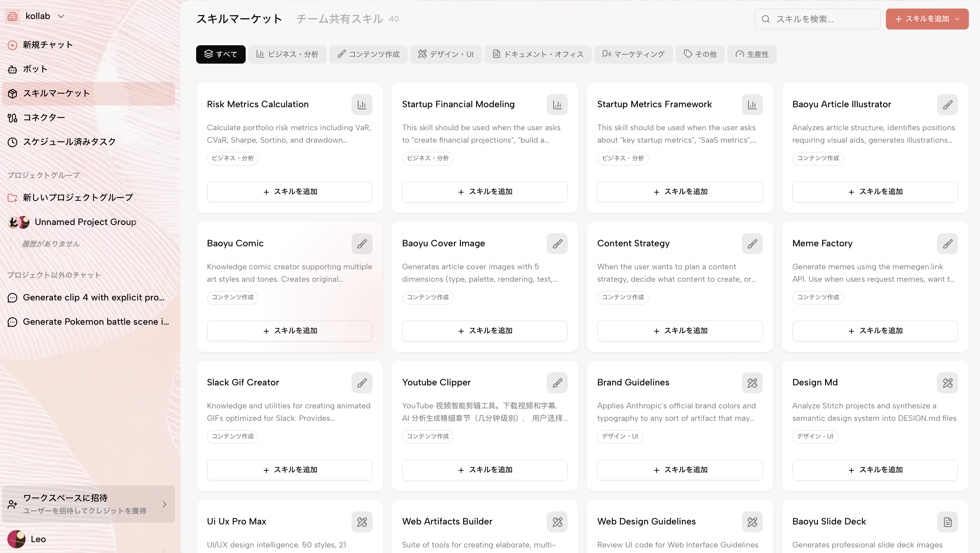Click the magnifier icon in skill search
The width and height of the screenshot is (980, 553).
tap(766, 19)
